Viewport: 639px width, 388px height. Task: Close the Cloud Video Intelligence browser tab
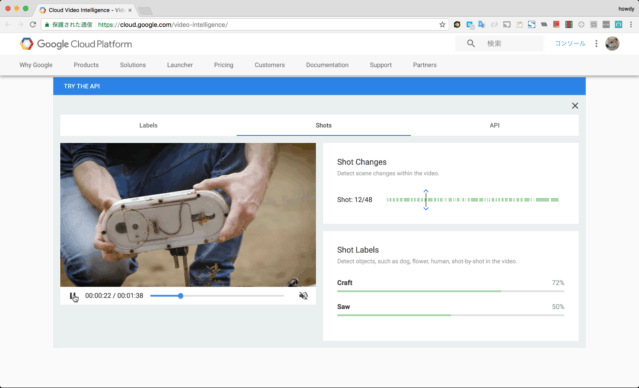pyautogui.click(x=130, y=10)
